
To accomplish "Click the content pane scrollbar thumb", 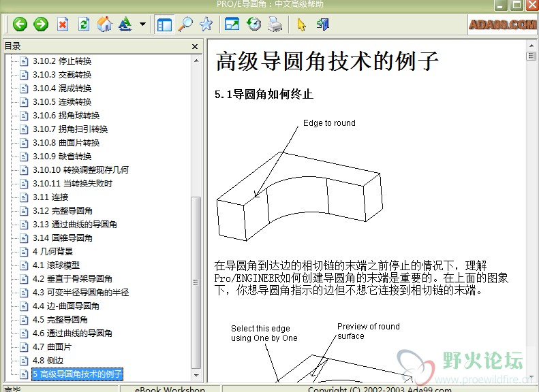I will (532, 56).
